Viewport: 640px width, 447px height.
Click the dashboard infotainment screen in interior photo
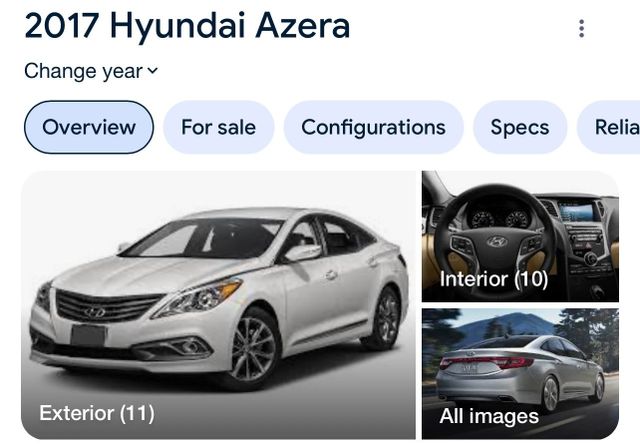click(x=576, y=212)
